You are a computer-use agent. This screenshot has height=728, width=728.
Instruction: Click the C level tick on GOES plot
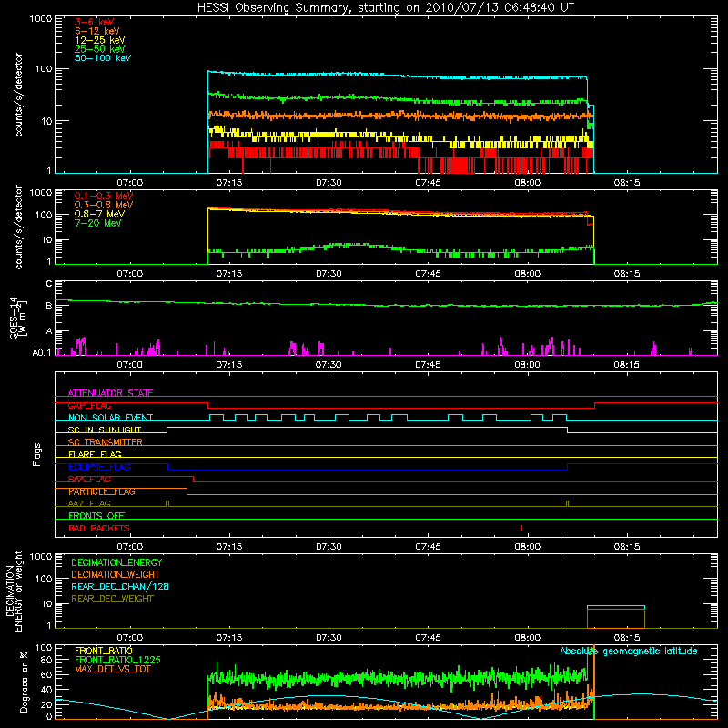[49, 284]
